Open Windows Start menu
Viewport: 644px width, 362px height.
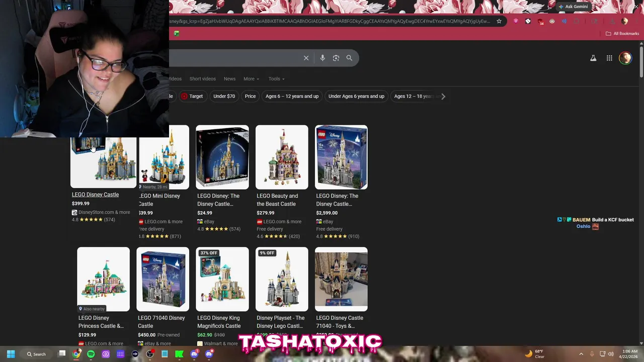pos(11,354)
